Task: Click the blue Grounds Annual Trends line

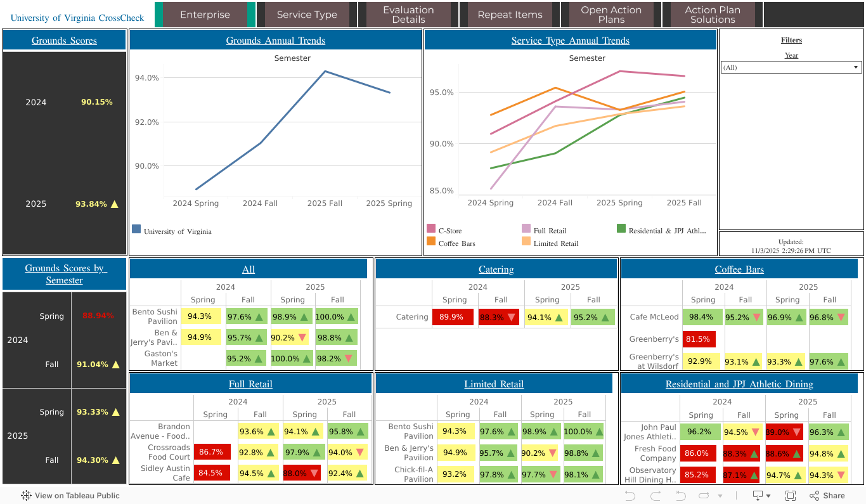Action: pyautogui.click(x=260, y=143)
